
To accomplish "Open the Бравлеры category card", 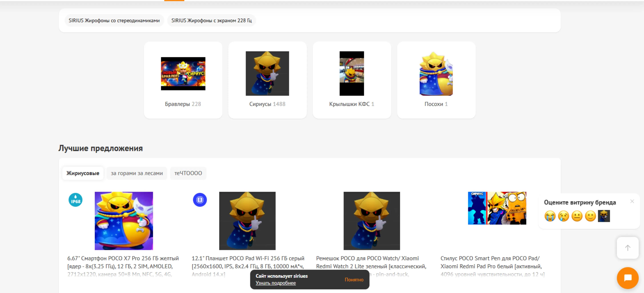I will click(x=183, y=80).
